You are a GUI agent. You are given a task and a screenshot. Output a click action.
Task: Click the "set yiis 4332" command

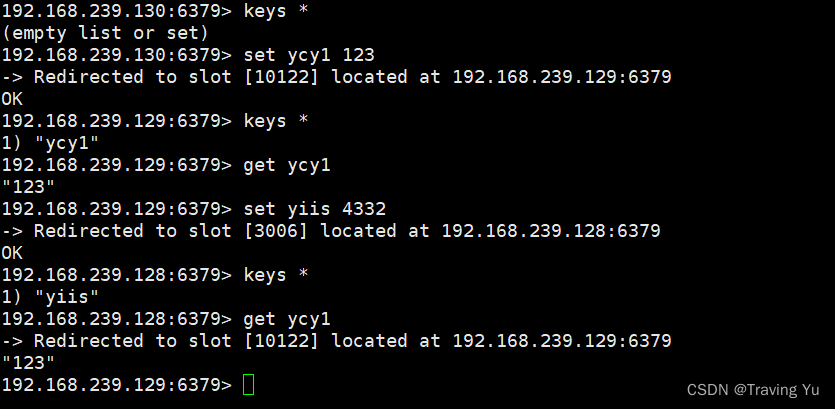pyautogui.click(x=314, y=209)
